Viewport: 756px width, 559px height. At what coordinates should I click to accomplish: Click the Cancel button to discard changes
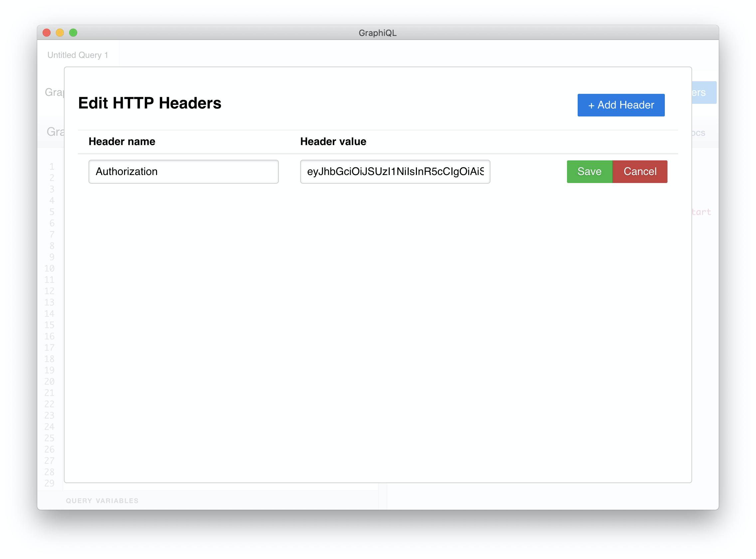(x=639, y=171)
